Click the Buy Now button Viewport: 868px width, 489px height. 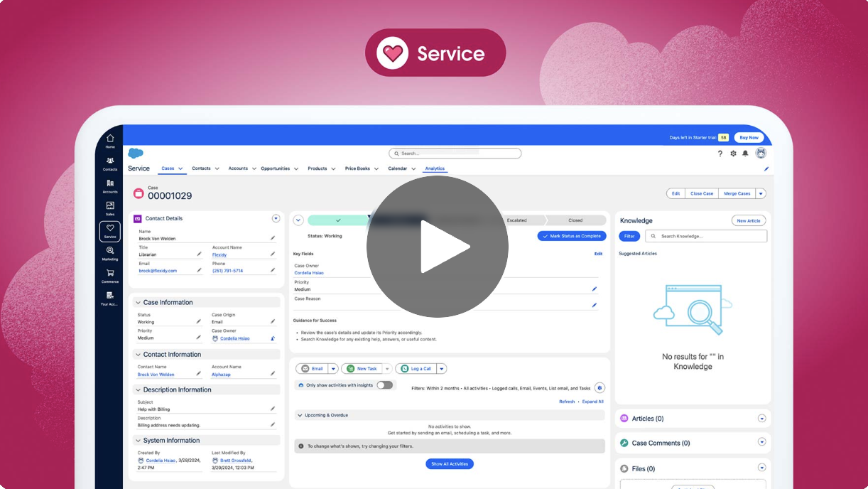(749, 137)
